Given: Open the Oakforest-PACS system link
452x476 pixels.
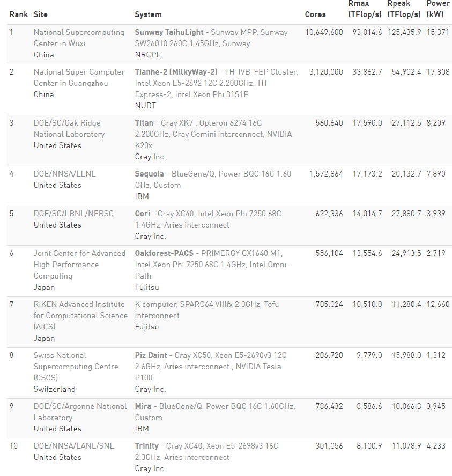Looking at the screenshot, I should pos(212,265).
